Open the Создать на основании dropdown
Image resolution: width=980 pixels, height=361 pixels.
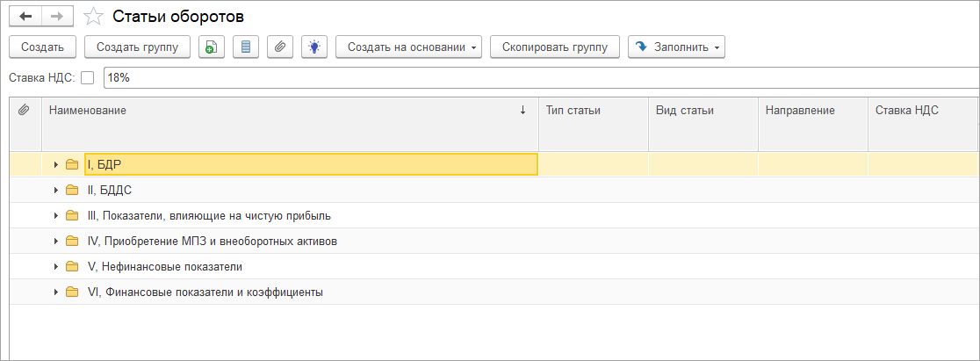click(x=408, y=47)
